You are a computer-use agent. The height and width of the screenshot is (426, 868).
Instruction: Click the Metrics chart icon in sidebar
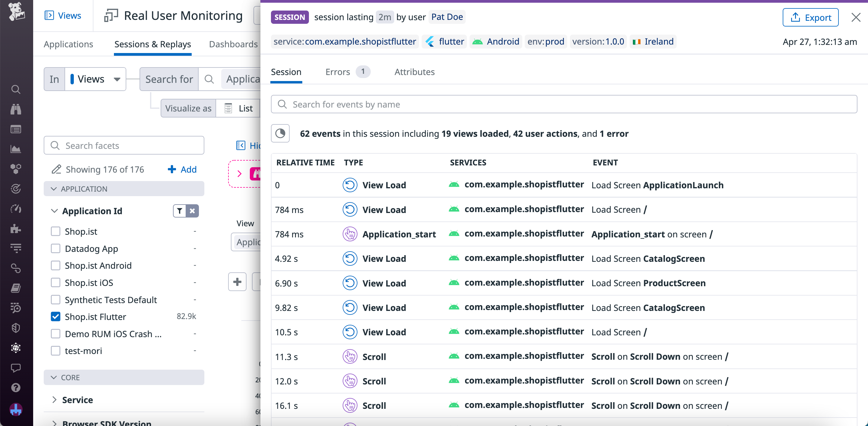click(16, 149)
